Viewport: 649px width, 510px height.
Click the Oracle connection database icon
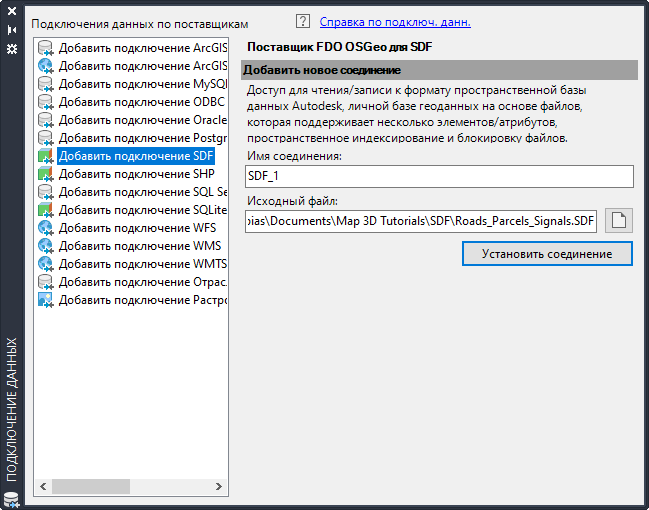click(x=46, y=120)
